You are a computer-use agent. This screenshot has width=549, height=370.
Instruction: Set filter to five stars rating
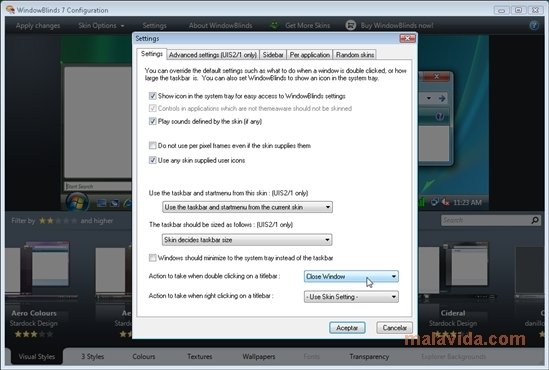[74, 221]
